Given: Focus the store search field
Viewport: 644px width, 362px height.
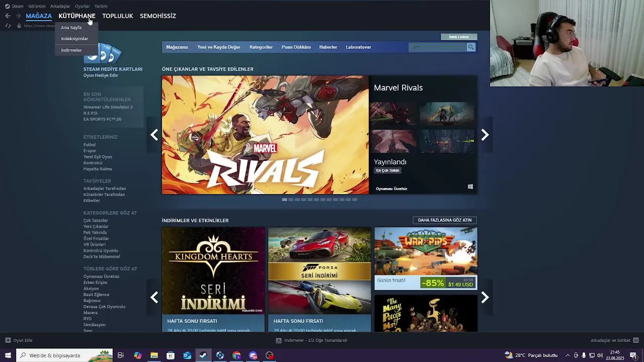Looking at the screenshot, I should click(x=438, y=47).
